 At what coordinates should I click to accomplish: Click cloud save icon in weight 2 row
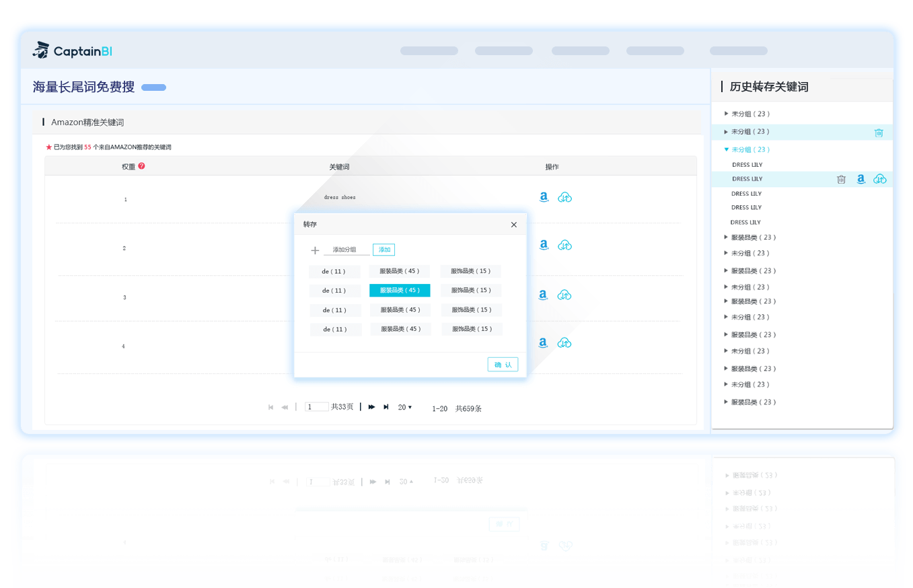pos(565,246)
